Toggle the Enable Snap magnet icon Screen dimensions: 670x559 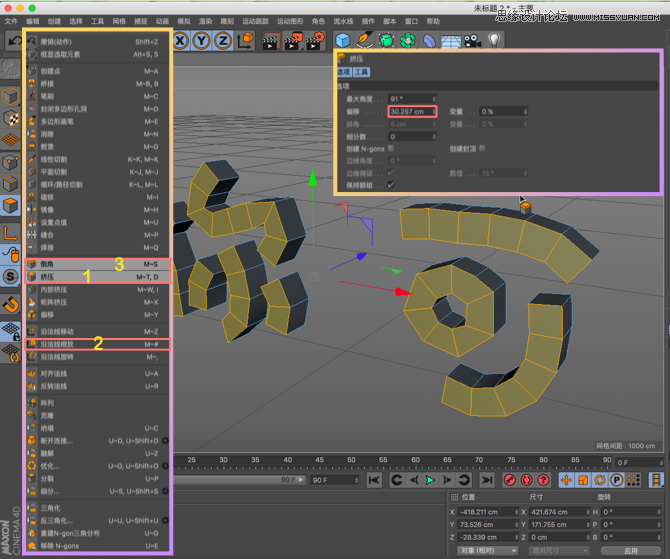pyautogui.click(x=11, y=305)
